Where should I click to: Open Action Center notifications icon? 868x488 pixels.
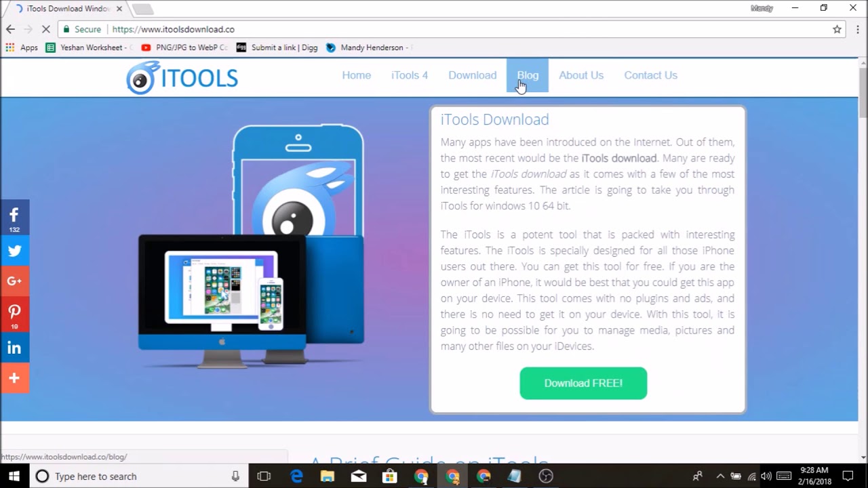(x=848, y=476)
